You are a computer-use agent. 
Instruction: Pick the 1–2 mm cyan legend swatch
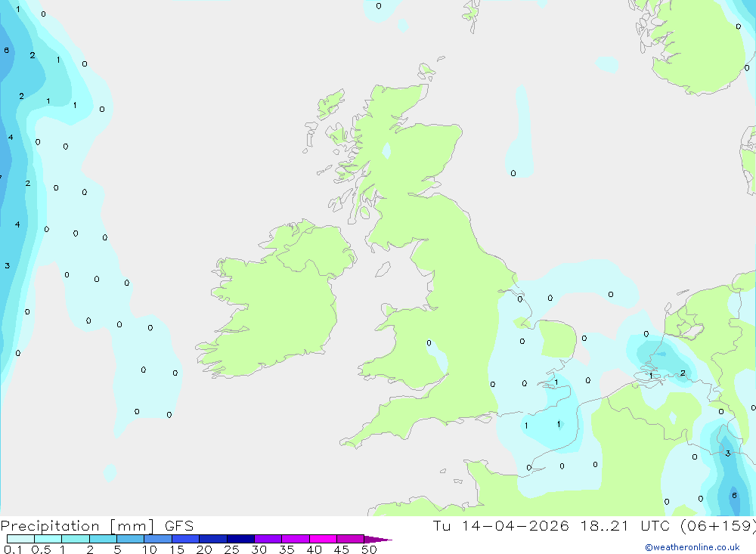[76, 539]
